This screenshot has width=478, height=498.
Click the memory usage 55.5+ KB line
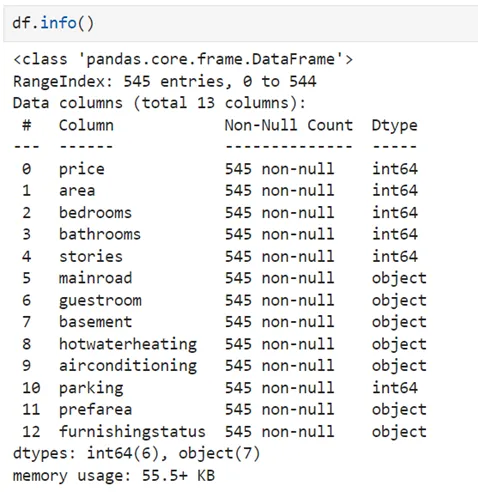tap(114, 476)
